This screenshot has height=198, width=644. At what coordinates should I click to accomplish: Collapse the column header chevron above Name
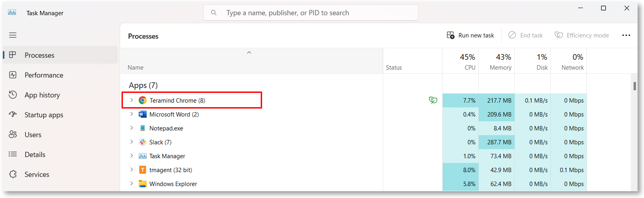249,52
